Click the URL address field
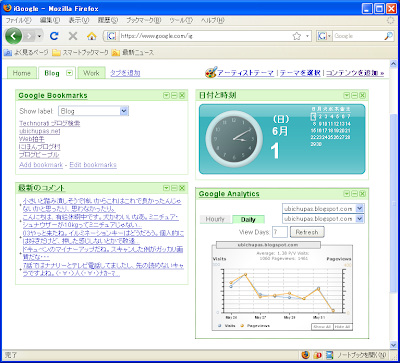 [x=205, y=36]
